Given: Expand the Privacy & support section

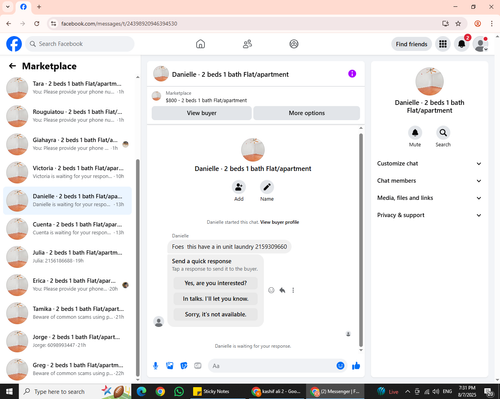Looking at the screenshot, I should click(429, 215).
